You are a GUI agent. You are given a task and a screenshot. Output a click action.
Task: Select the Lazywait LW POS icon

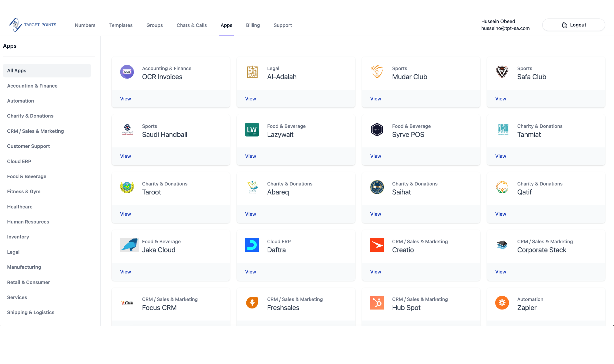click(252, 129)
